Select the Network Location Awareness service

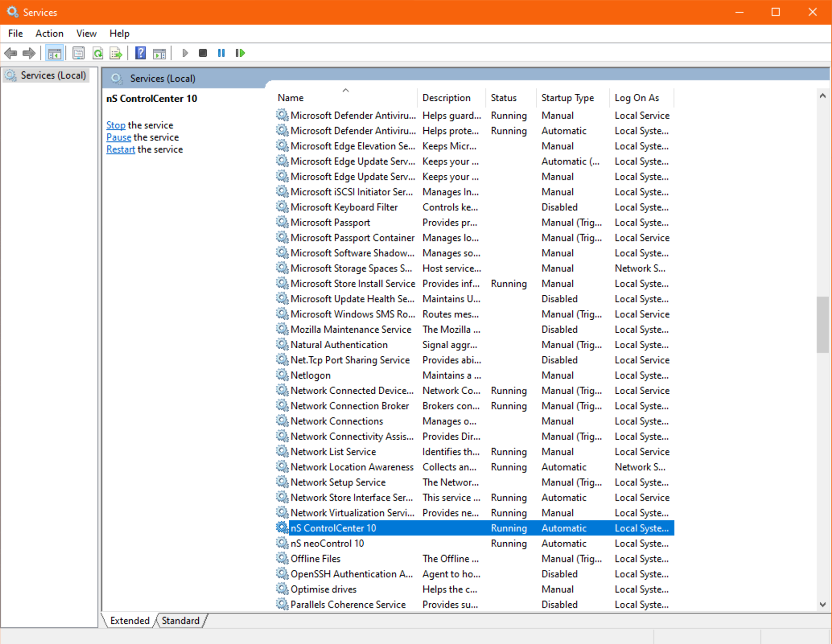pos(474,467)
